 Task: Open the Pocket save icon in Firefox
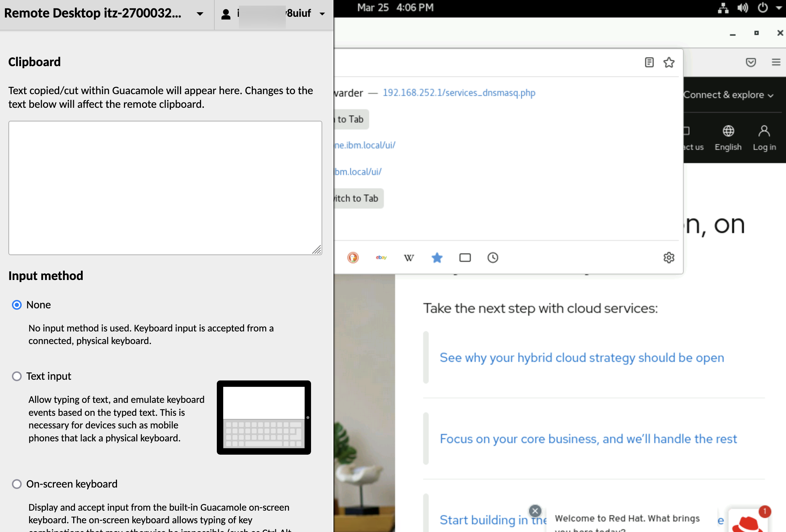[751, 62]
